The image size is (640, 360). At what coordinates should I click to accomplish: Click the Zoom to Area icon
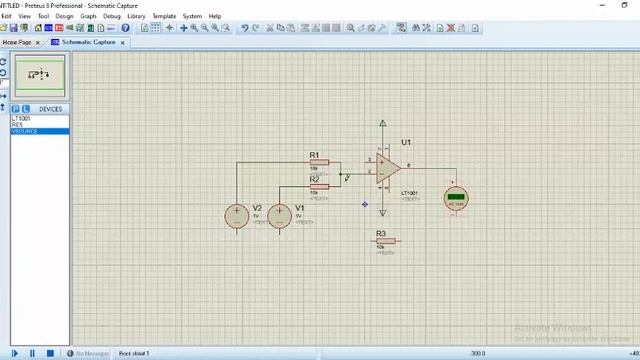226,28
